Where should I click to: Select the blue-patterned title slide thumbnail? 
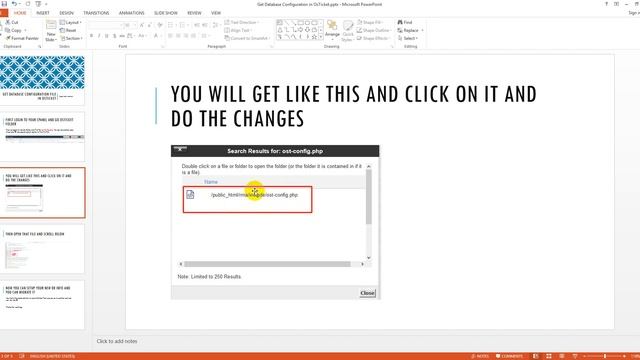[x=42, y=80]
